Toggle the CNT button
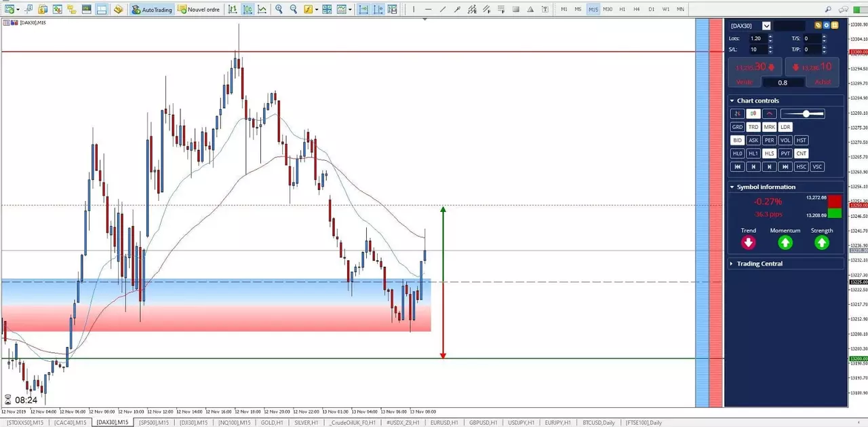 coord(802,153)
